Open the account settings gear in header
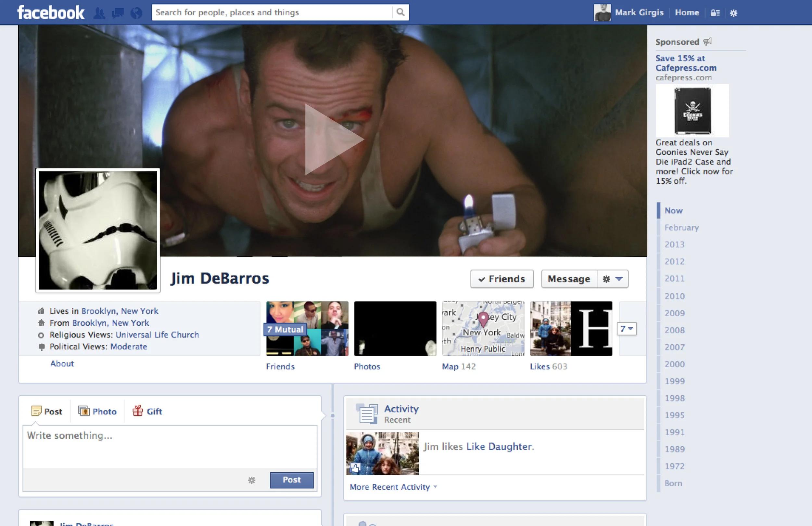The image size is (812, 526). [733, 13]
